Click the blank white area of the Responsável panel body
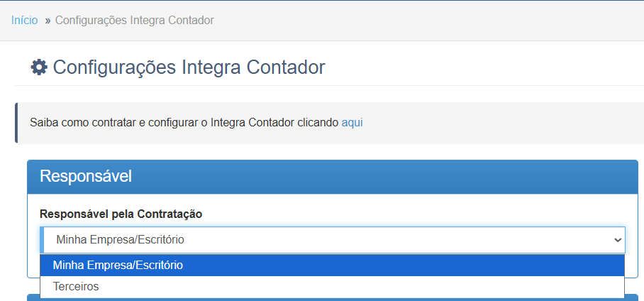Image resolution: width=644 pixels, height=301 pixels. 426,212
